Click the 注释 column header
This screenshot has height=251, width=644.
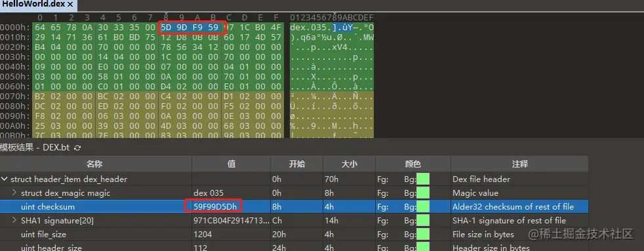tap(519, 164)
